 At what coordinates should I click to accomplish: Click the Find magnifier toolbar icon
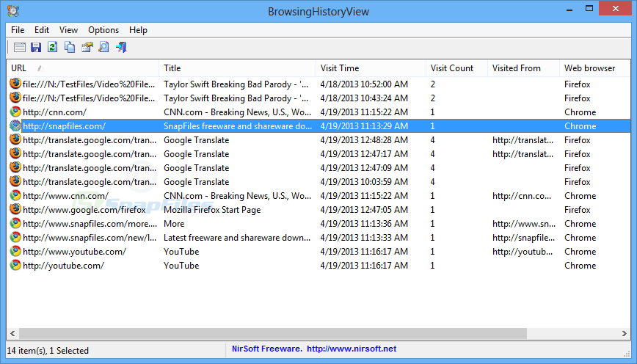104,47
